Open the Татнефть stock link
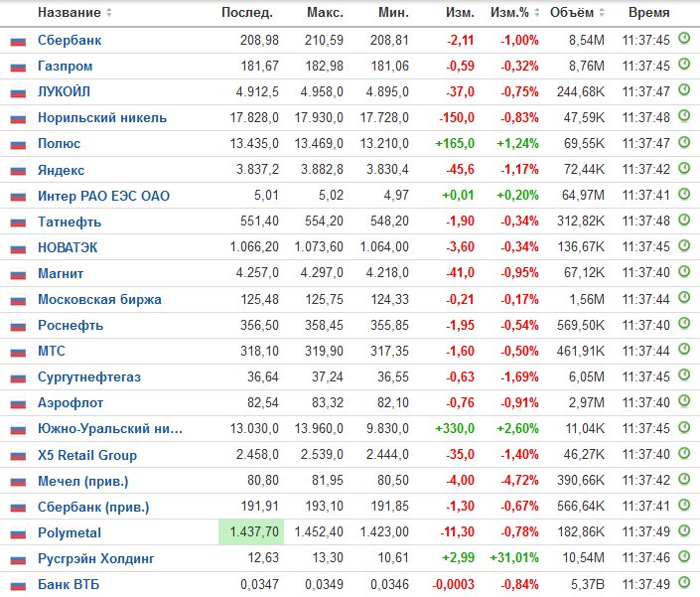Screen dimensions: 700x597 tap(70, 222)
